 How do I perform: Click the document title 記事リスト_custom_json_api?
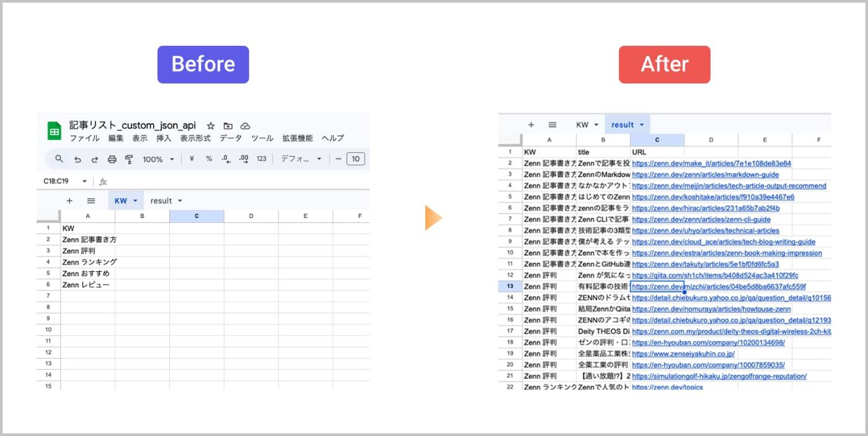[x=133, y=125]
